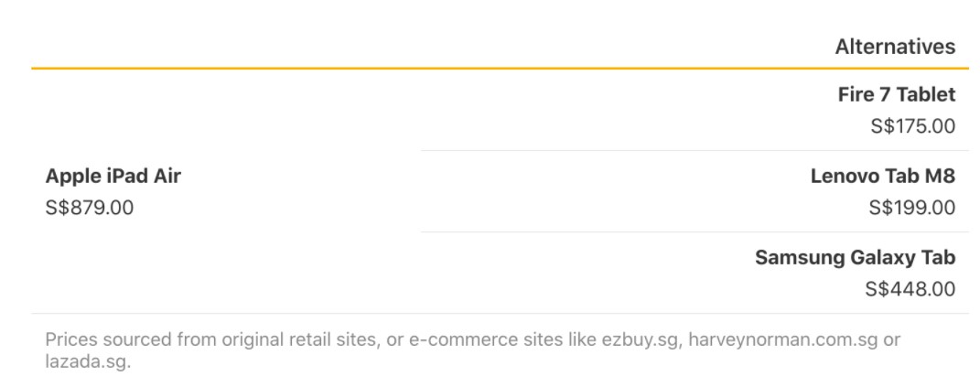This screenshot has width=980, height=387.
Task: Open the Lenovo Tab M8 entry
Action: (x=882, y=177)
